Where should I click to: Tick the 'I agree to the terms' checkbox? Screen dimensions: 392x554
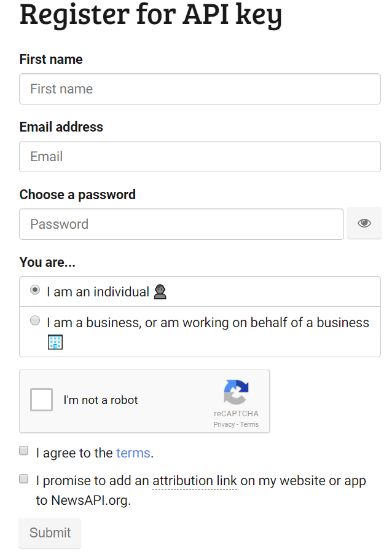[24, 451]
